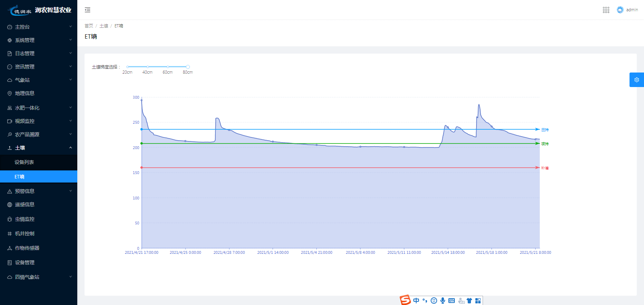Click the Sogou input microphone icon
Viewport: 644px width, 305px height.
point(443,301)
